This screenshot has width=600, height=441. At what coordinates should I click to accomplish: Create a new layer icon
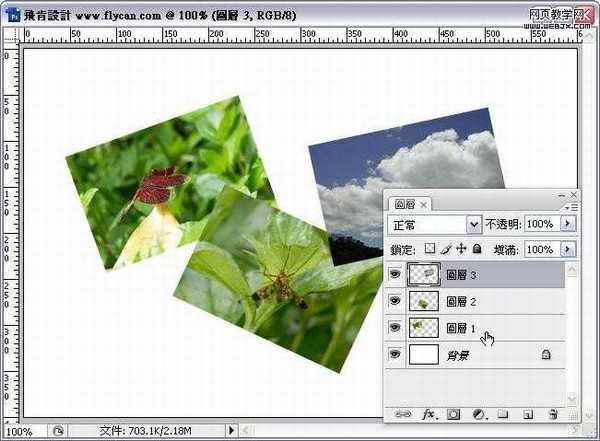point(528,415)
